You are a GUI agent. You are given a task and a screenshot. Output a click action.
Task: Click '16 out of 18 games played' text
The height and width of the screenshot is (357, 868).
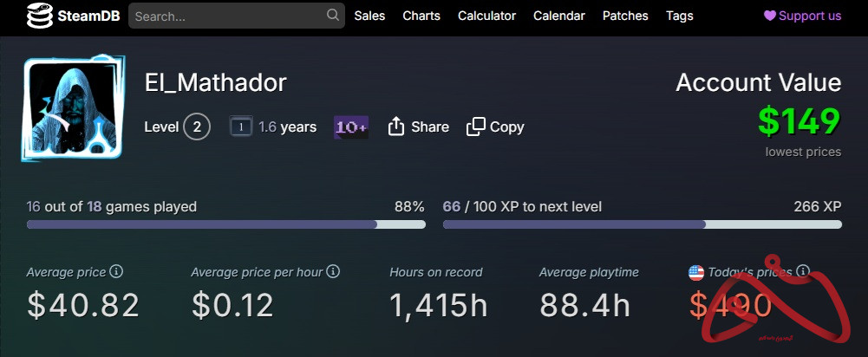coord(112,207)
